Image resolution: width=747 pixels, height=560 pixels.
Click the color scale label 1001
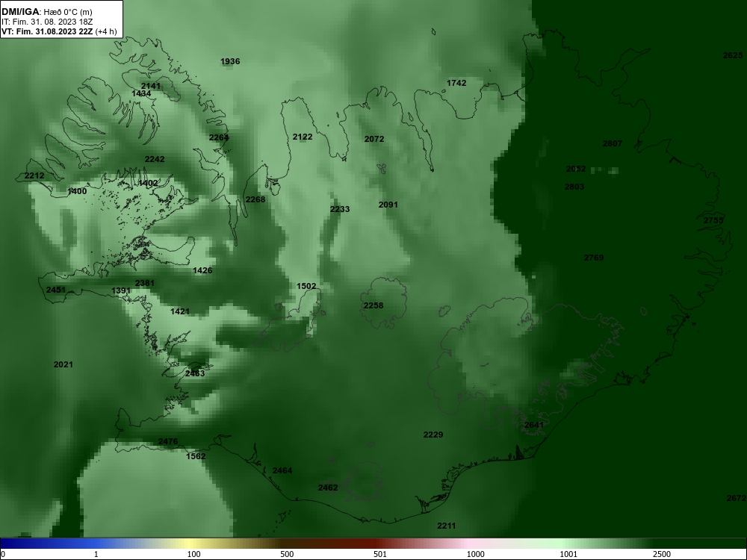coord(568,554)
